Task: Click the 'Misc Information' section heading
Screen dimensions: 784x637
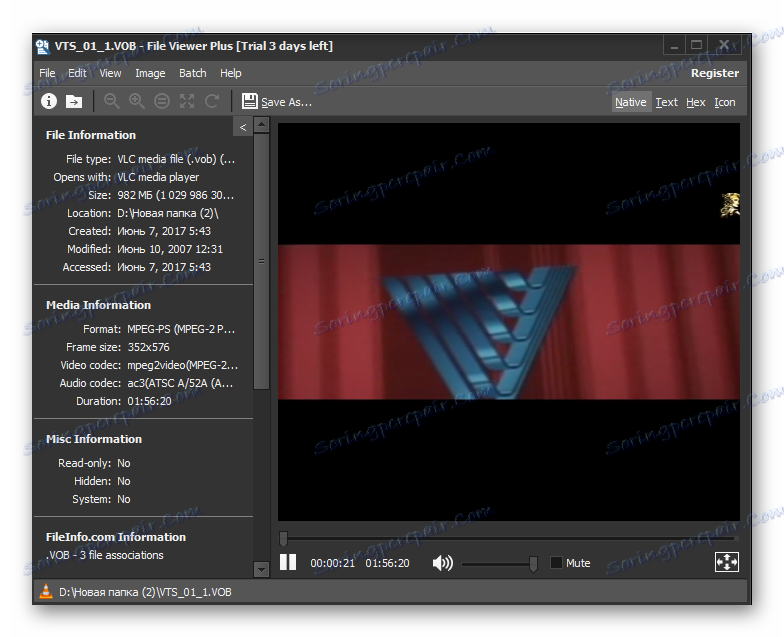Action: point(94,439)
